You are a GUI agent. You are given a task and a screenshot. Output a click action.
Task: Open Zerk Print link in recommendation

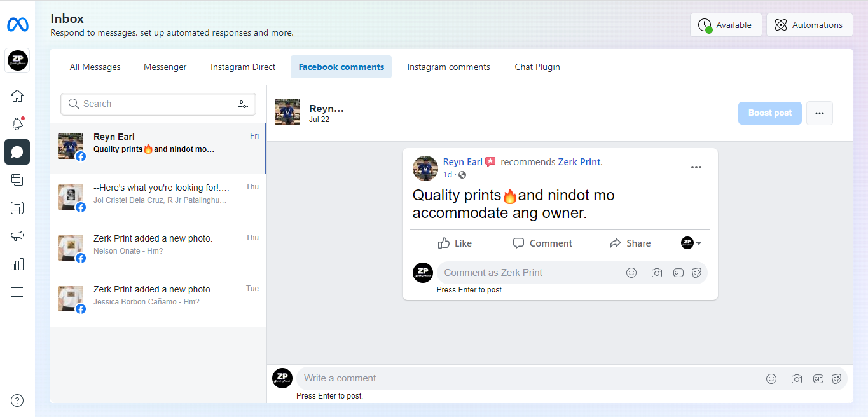580,162
